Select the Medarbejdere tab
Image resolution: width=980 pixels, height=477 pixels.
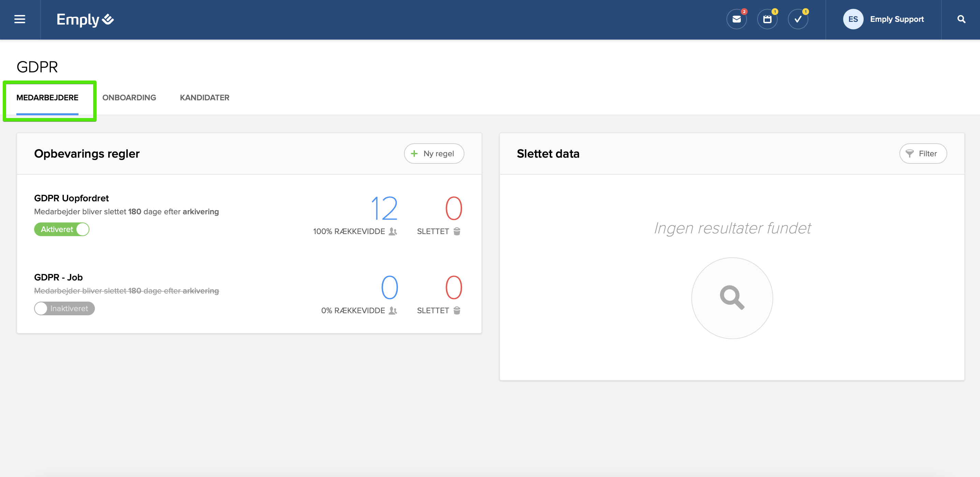click(47, 98)
